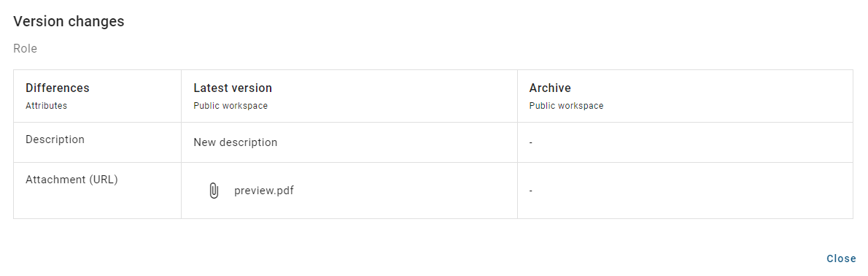Click the New description value text
The height and width of the screenshot is (276, 868).
pos(236,142)
